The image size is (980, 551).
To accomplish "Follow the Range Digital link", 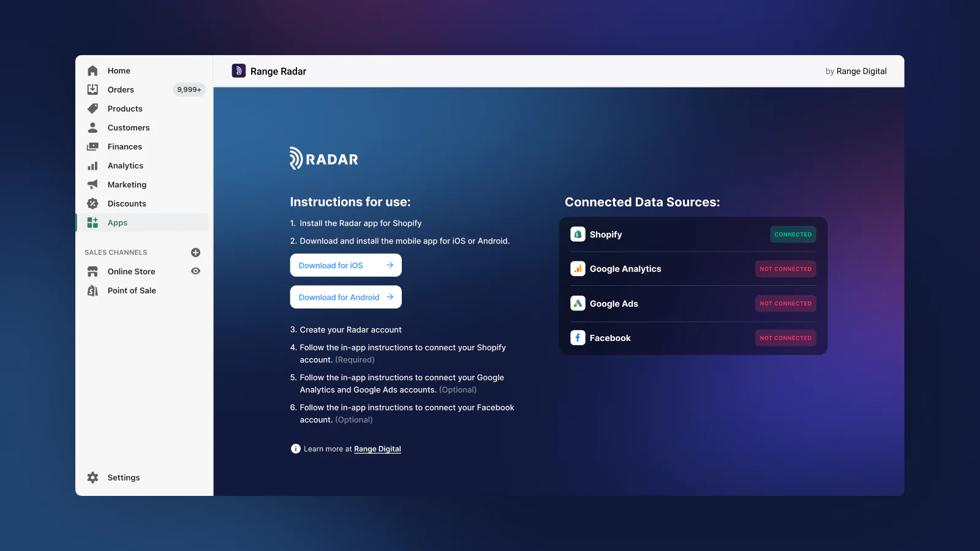I will click(377, 449).
